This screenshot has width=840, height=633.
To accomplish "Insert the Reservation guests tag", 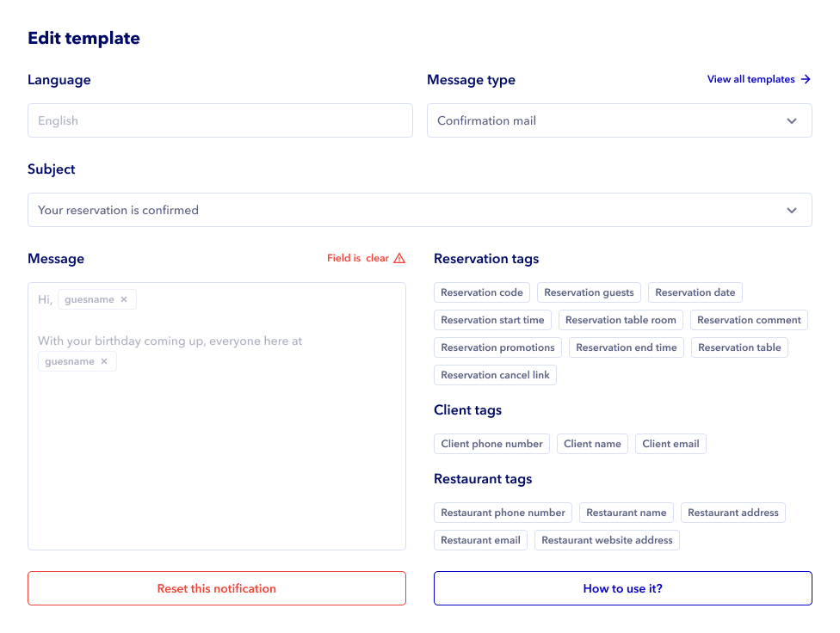I will (x=589, y=292).
